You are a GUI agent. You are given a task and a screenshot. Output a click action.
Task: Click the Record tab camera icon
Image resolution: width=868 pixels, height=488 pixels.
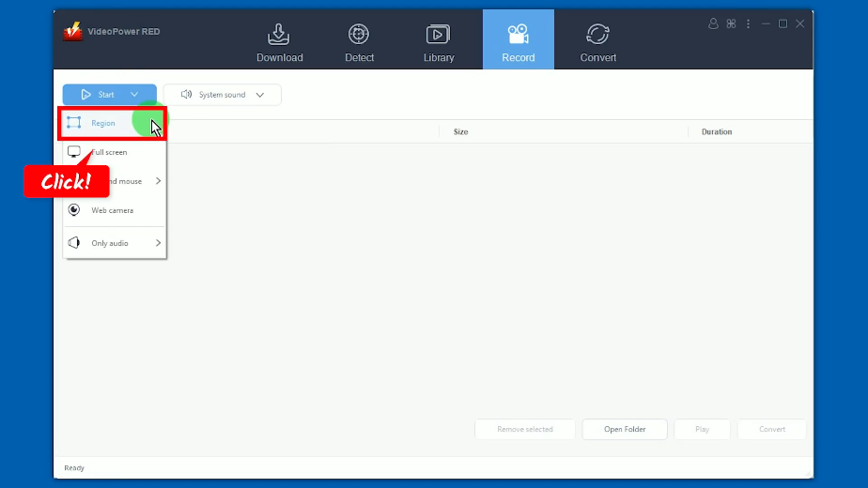[x=518, y=35]
